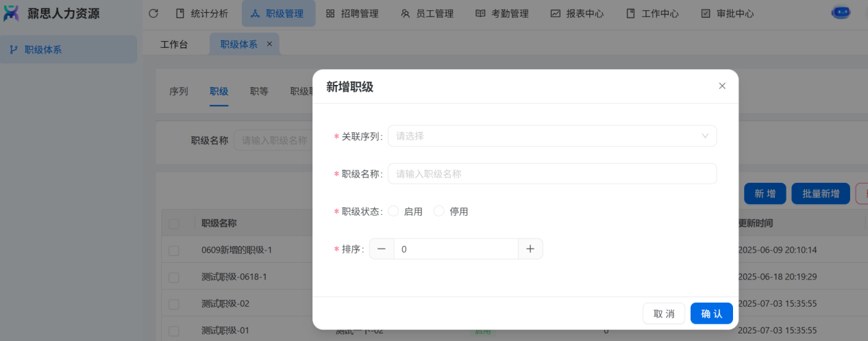Tick the checkbox for 0609新增的职级-1 row
The height and width of the screenshot is (341, 868).
[174, 251]
